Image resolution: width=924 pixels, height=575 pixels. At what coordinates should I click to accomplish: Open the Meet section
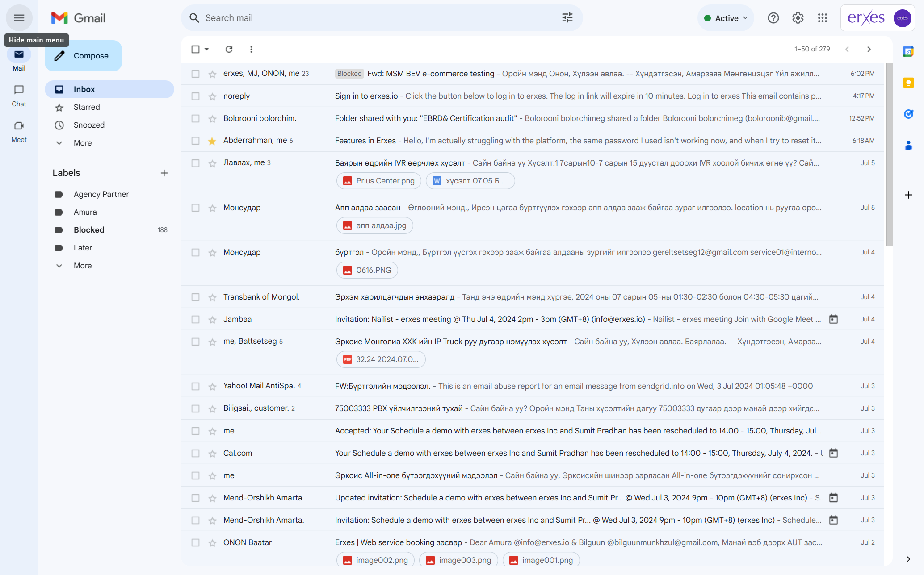(x=19, y=131)
